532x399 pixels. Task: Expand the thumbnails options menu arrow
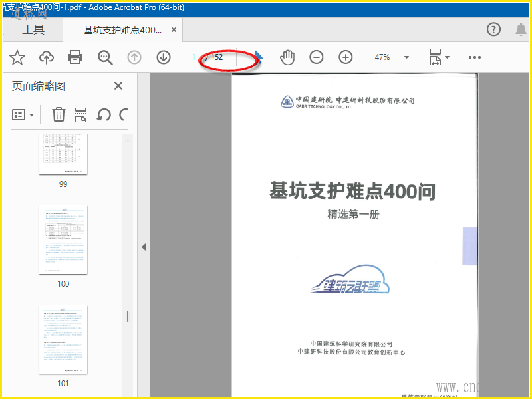click(x=31, y=115)
